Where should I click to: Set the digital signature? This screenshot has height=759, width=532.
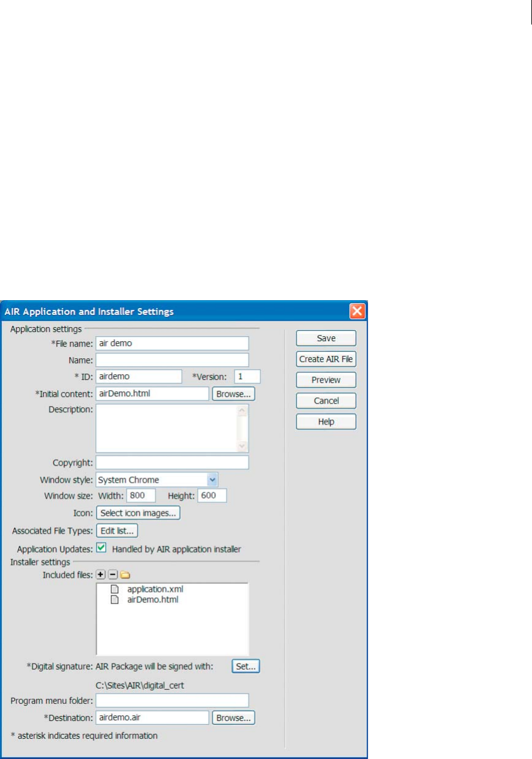coord(246,666)
